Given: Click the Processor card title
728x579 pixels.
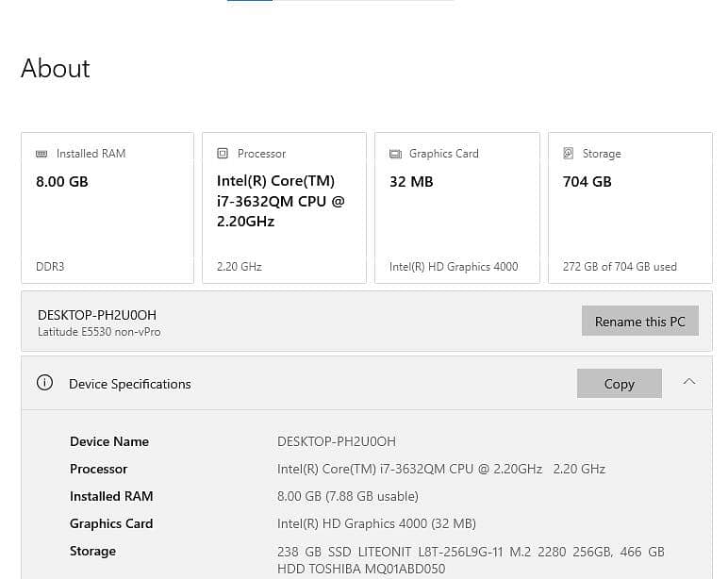Looking at the screenshot, I should pos(261,154).
